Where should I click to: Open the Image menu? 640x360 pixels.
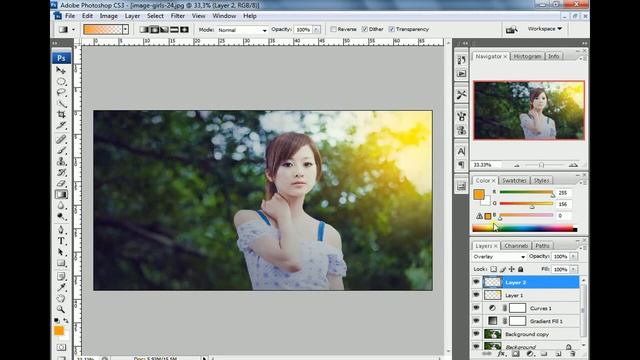[109, 16]
